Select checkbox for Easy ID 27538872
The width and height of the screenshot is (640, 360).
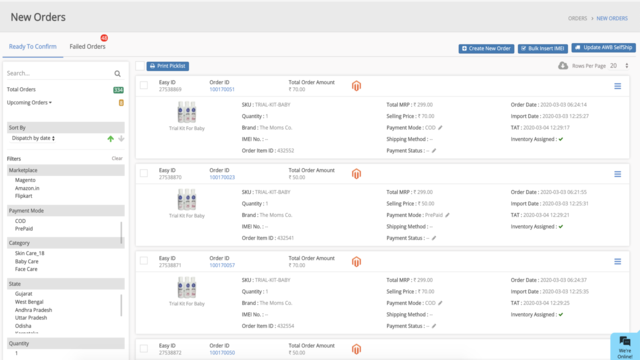[x=144, y=349]
